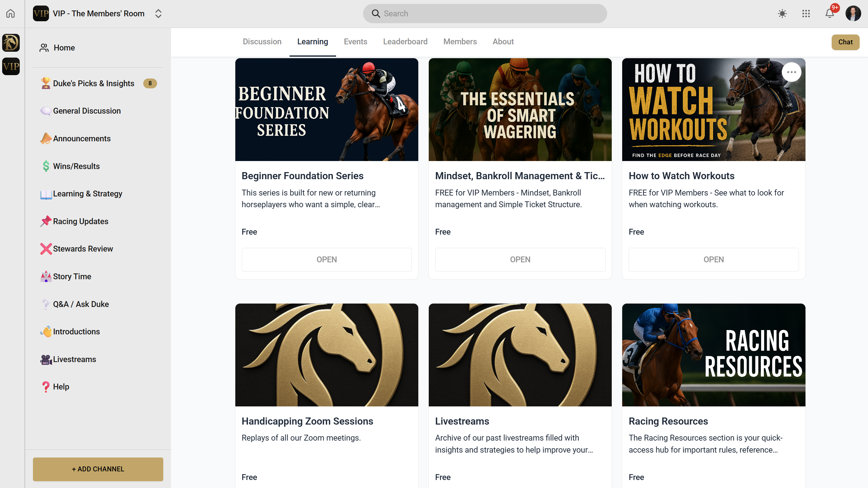This screenshot has width=868, height=488.
Task: Open the user profile avatar
Action: pos(853,14)
